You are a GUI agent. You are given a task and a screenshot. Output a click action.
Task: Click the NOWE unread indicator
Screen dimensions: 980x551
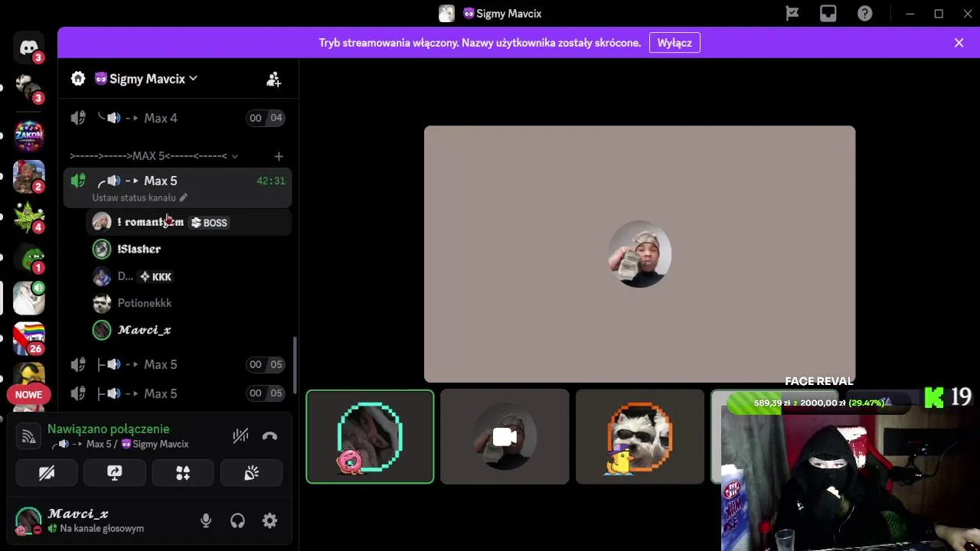click(x=29, y=395)
